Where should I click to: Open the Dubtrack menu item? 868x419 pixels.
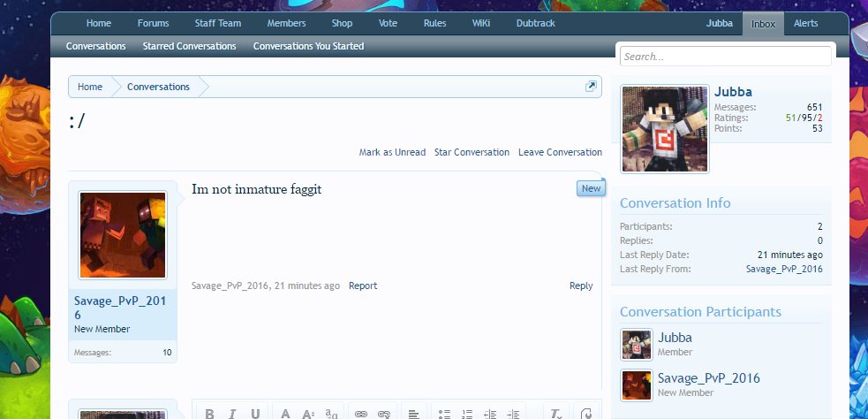click(535, 23)
